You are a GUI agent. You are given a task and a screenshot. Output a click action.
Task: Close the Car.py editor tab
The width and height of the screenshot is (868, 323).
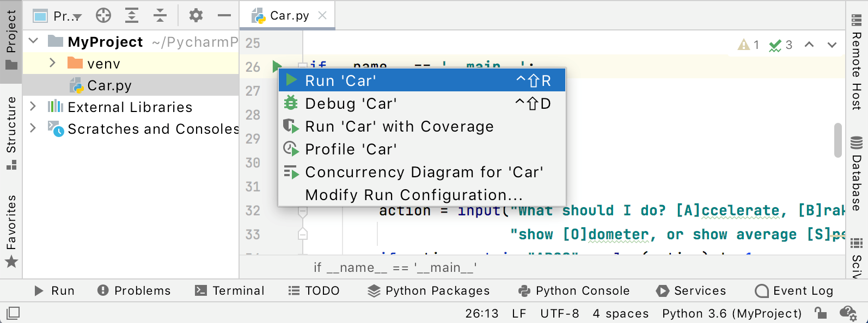click(x=322, y=16)
